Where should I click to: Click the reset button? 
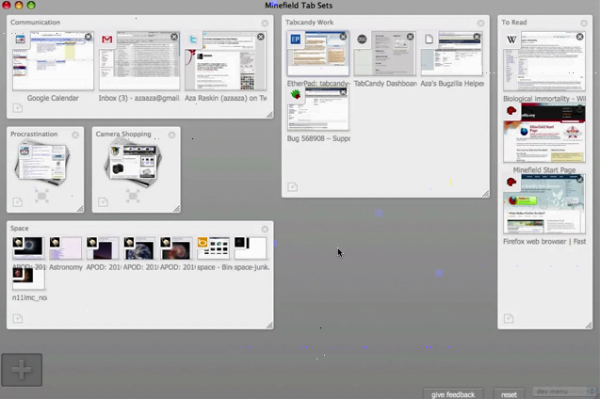509,394
